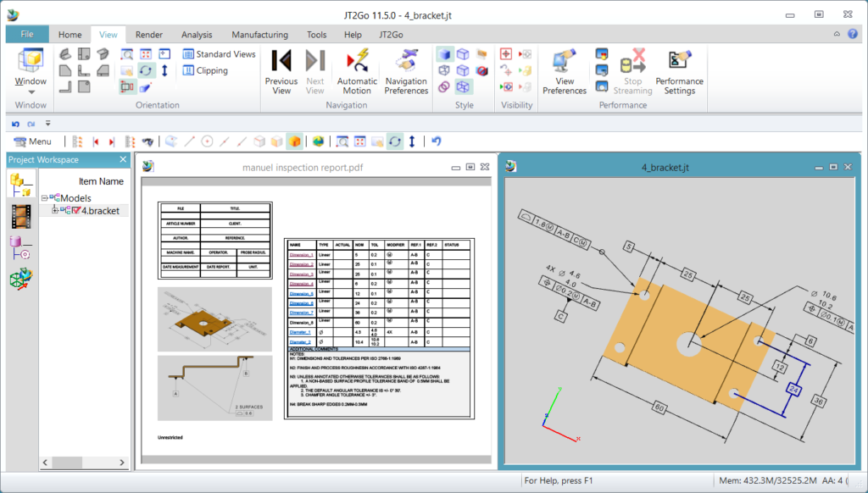Collapse the Models tree node

tap(44, 197)
